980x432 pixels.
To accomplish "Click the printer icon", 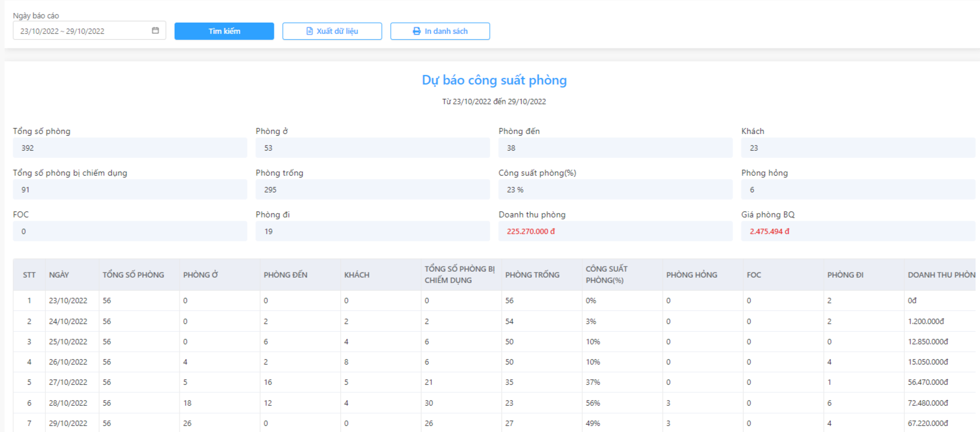I will pos(417,31).
